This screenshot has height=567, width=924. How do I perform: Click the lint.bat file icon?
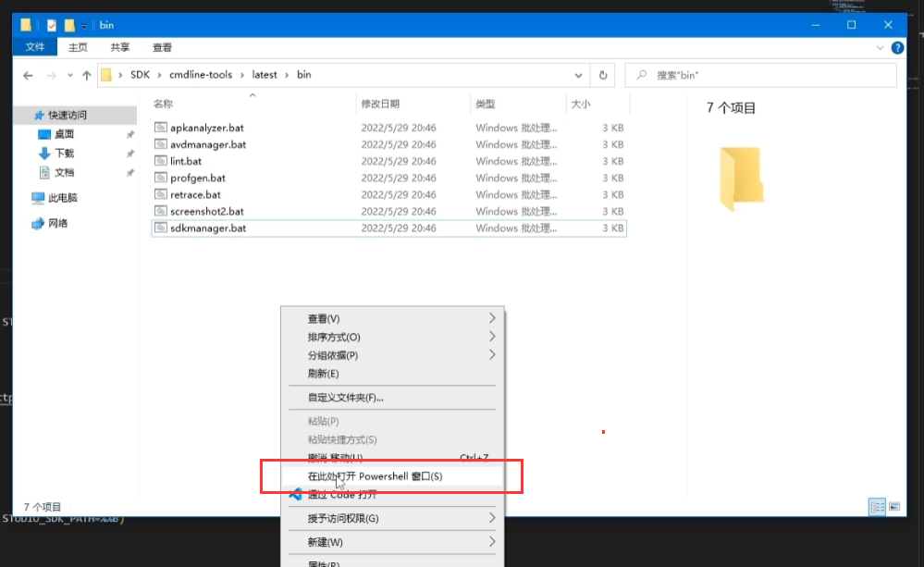[160, 160]
